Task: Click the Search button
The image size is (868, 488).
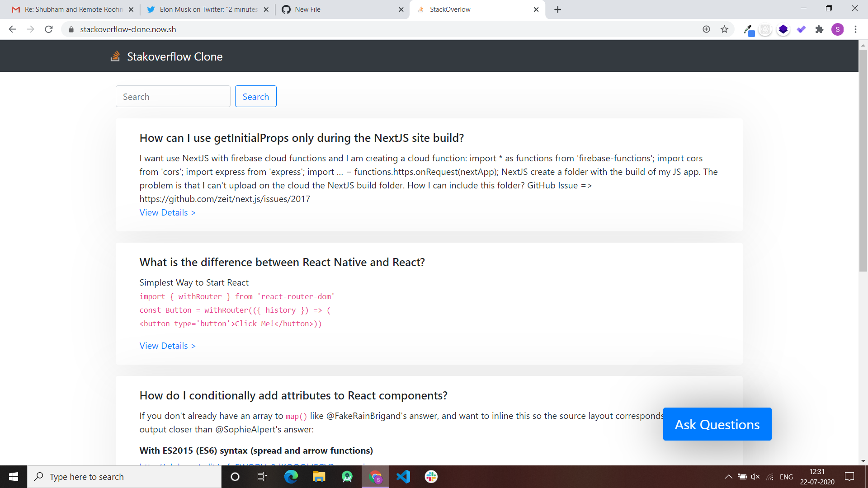Action: coord(255,97)
